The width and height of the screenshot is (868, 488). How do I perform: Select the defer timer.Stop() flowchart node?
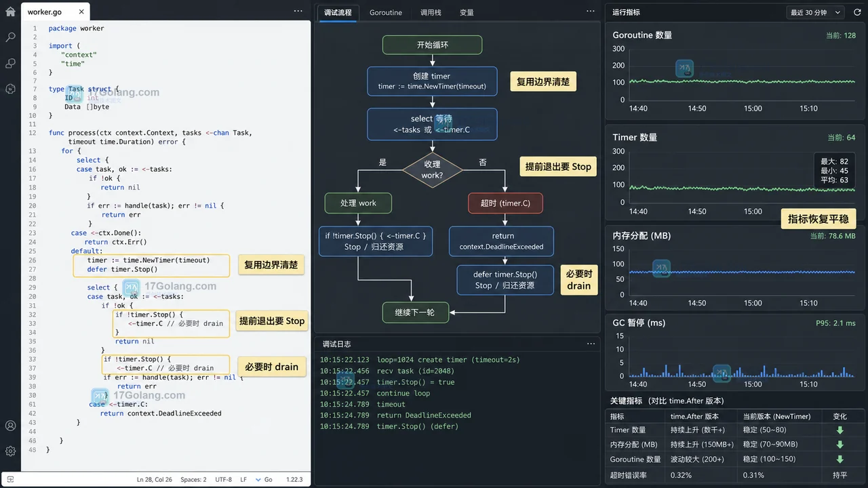[506, 280]
